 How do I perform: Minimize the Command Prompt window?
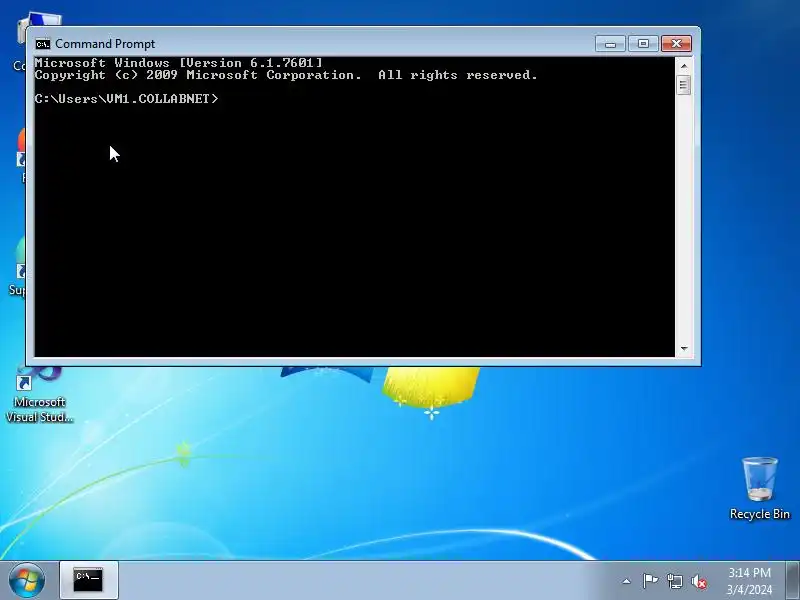610,44
